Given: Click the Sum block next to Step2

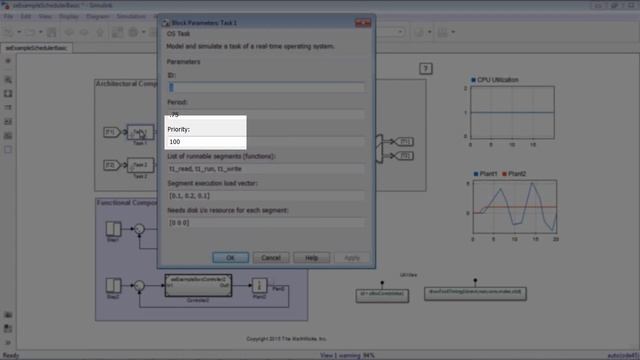Looking at the screenshot, I should point(139,285).
